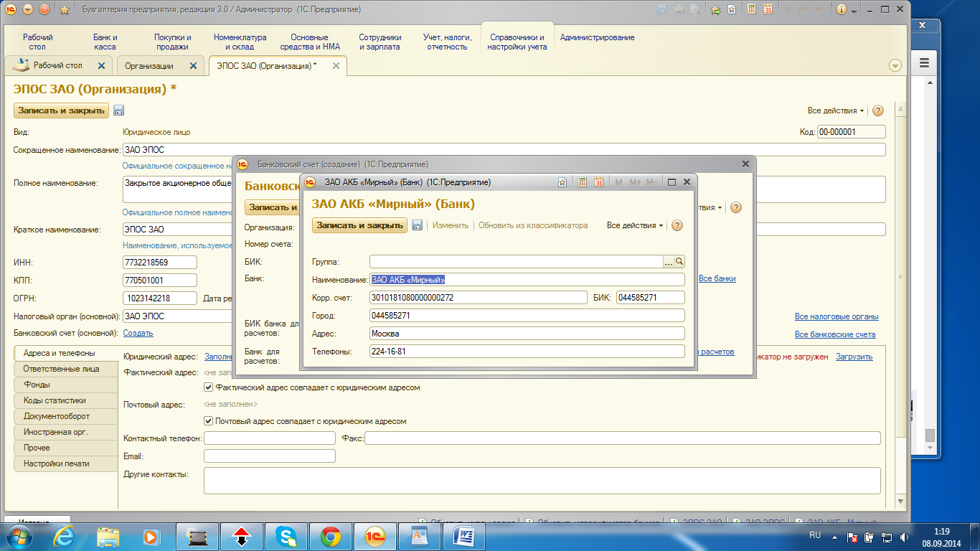Viewport: 980px width, 551px height.
Task: Click the favorites star next to the navigation arrows
Action: click(65, 9)
